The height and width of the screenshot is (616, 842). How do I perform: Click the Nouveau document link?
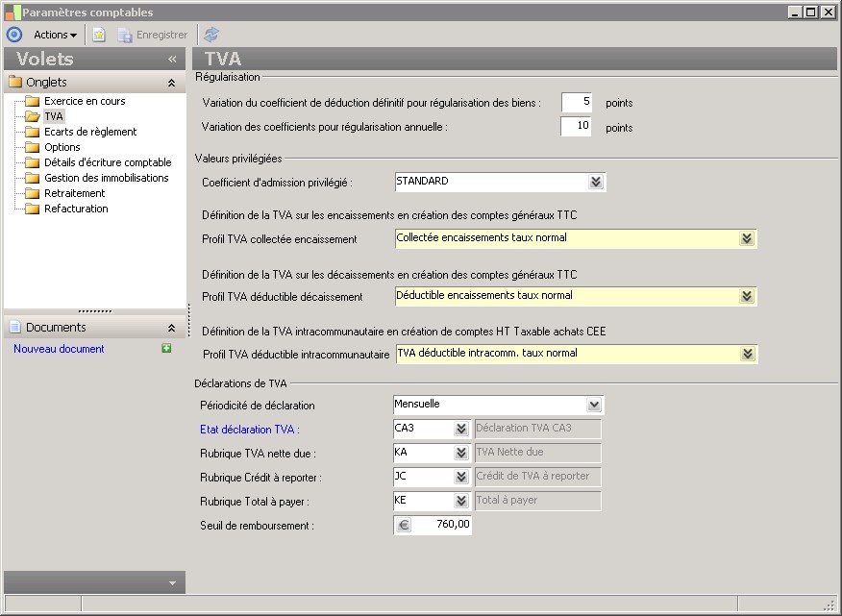pos(59,349)
